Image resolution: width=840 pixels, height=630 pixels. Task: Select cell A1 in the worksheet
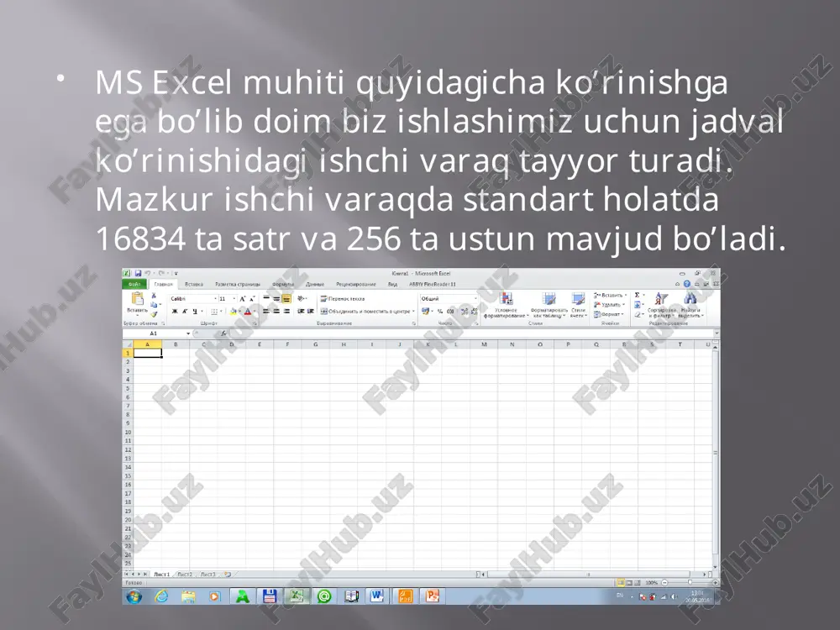click(x=147, y=353)
